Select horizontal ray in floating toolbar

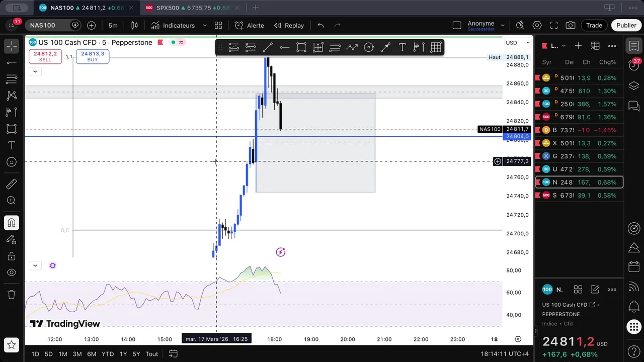click(285, 47)
